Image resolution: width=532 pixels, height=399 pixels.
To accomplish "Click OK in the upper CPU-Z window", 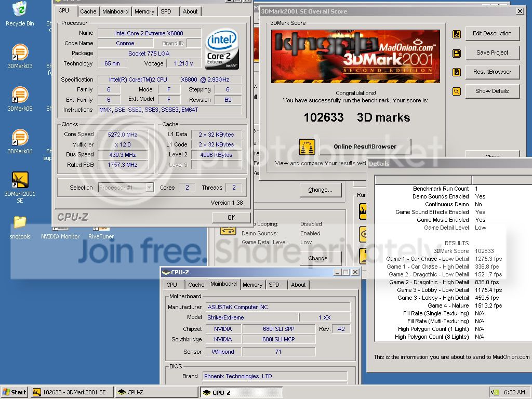I will [x=231, y=218].
